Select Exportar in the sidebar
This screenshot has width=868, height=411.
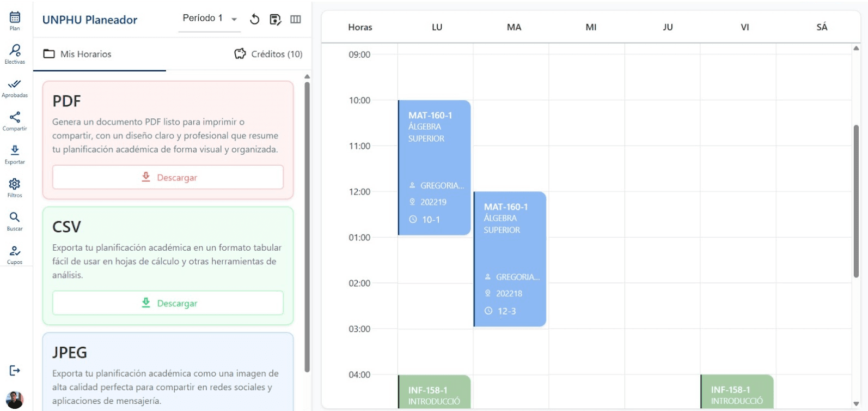pyautogui.click(x=15, y=155)
